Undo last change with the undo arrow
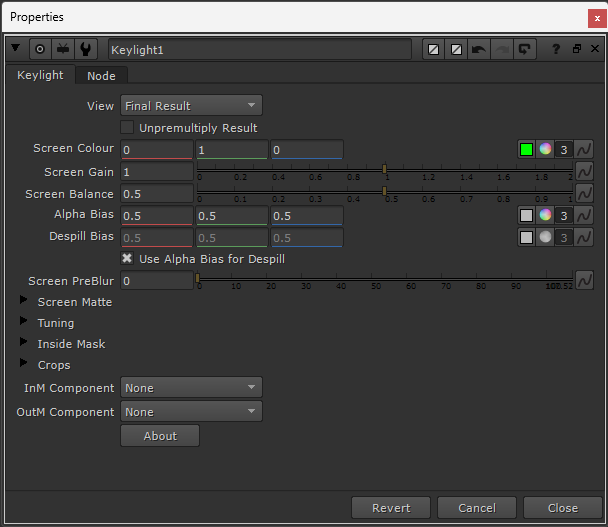The image size is (608, 527). pos(479,49)
